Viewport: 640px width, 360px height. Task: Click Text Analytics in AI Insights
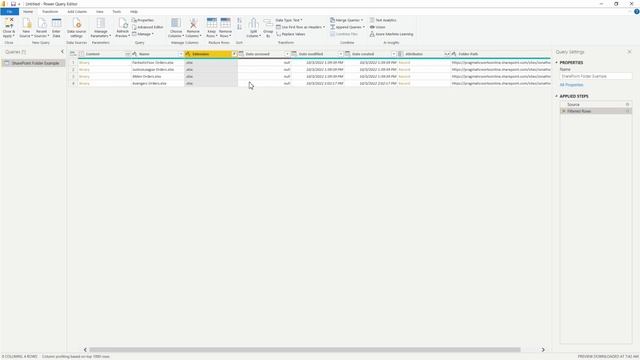coord(383,20)
